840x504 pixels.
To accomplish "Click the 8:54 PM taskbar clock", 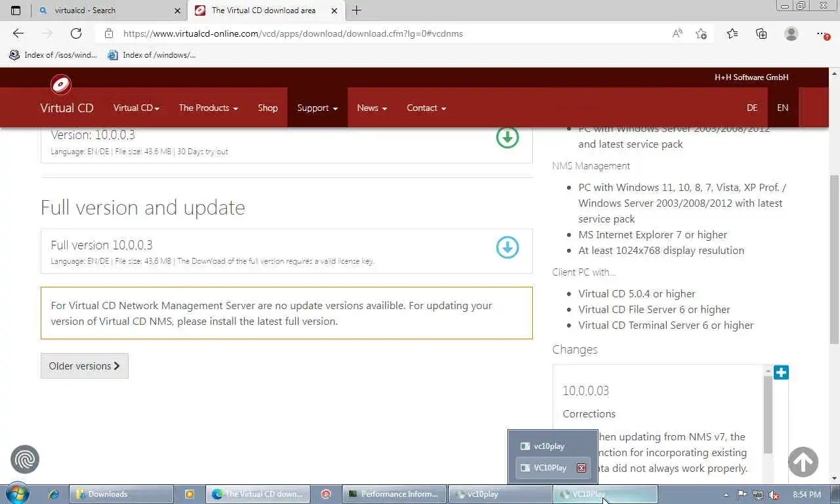I will pos(807,495).
